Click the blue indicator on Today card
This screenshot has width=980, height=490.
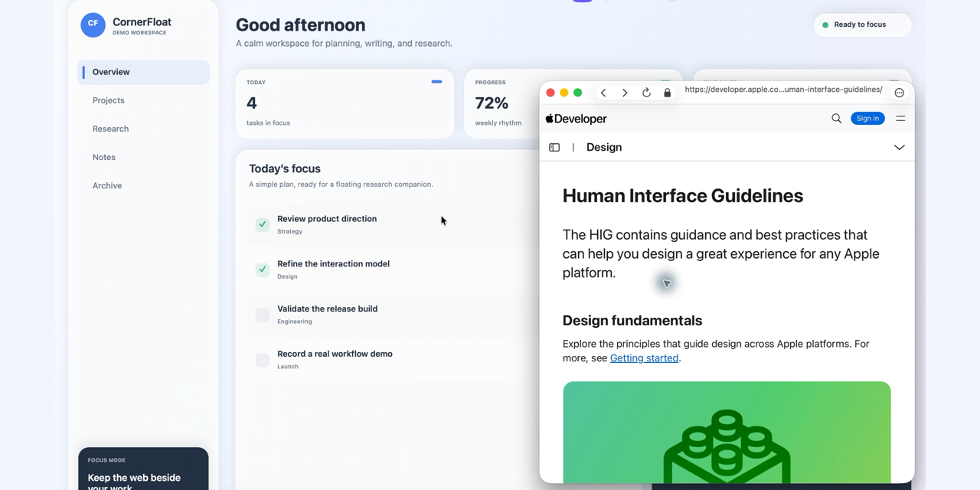[x=436, y=82]
